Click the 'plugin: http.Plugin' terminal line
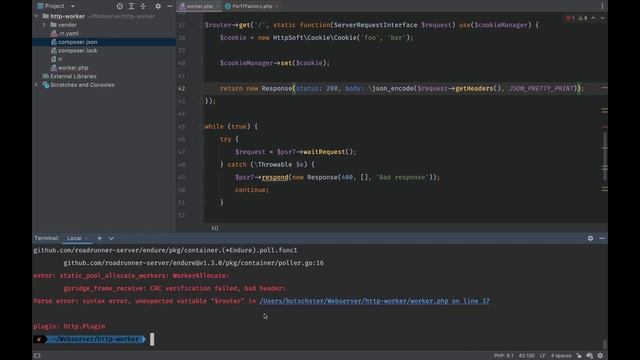 click(69, 326)
